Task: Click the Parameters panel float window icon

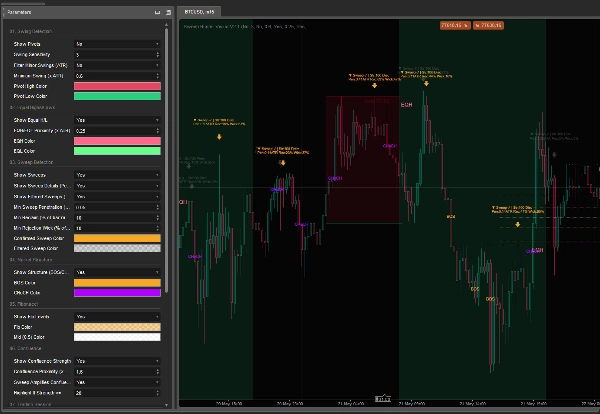Action: coord(168,12)
